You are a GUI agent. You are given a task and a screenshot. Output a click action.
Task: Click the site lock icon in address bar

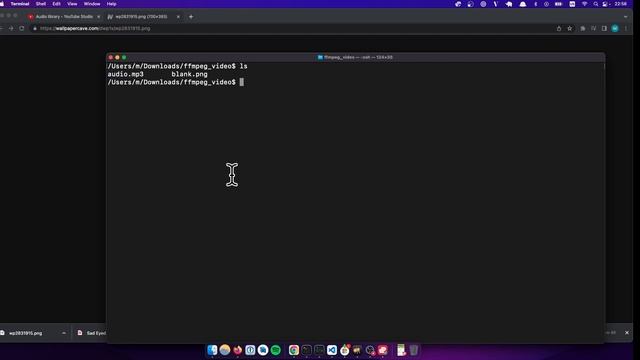[x=35, y=29]
